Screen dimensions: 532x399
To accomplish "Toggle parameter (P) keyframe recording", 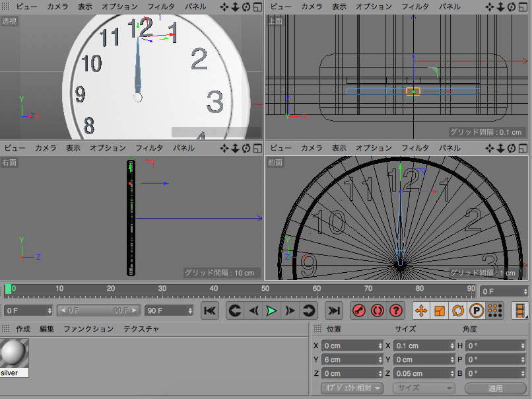I will click(x=477, y=310).
